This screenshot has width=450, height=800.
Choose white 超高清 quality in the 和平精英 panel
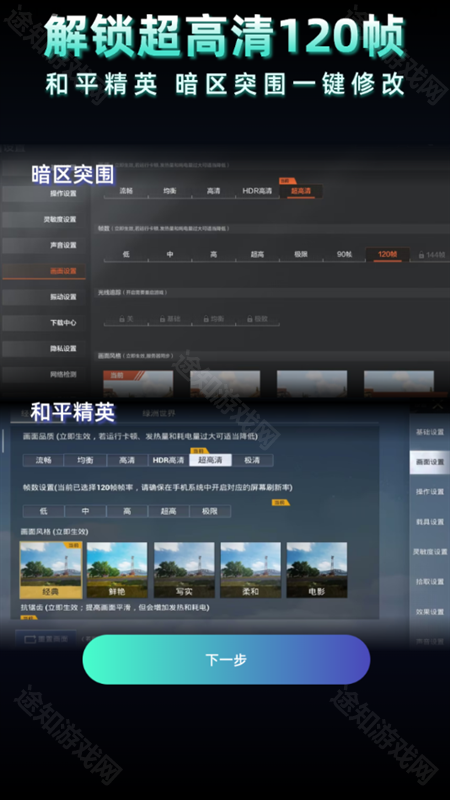[210, 460]
